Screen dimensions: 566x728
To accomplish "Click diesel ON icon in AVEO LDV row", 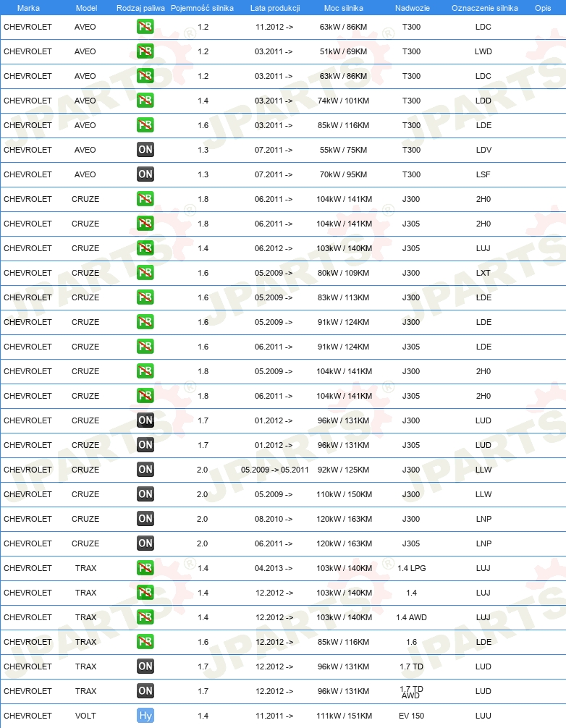I will (x=145, y=150).
